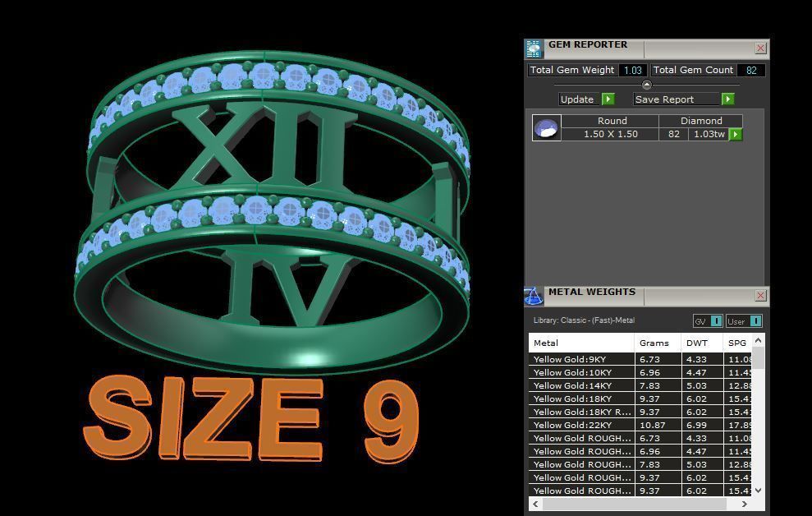The height and width of the screenshot is (516, 812).
Task: Click the metal table scroll up arrow
Action: [758, 340]
